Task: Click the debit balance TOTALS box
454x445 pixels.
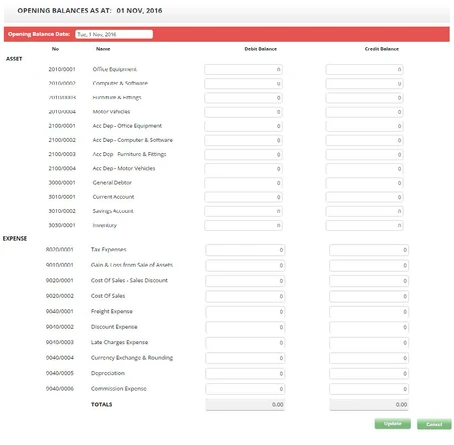Action: (245, 405)
